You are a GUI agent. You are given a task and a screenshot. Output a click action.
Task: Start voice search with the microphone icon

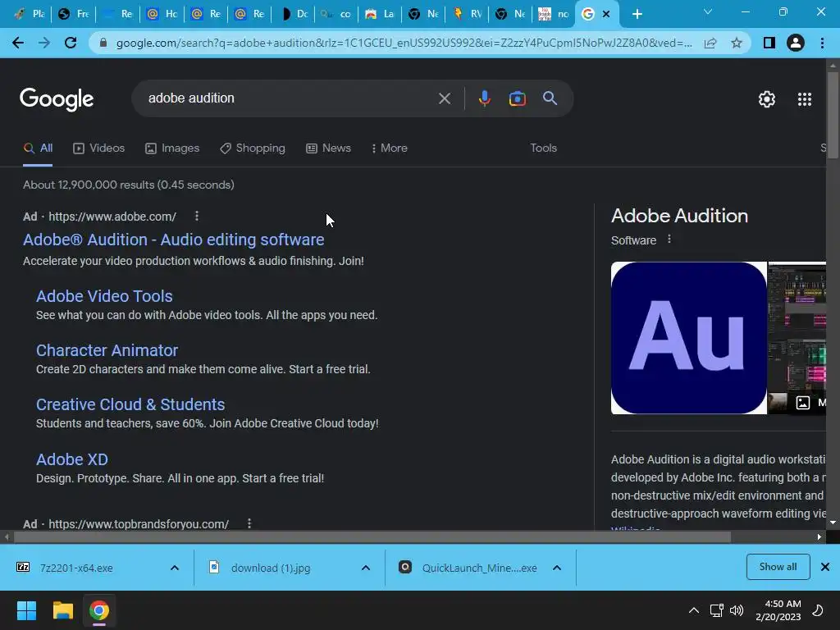[x=484, y=98]
